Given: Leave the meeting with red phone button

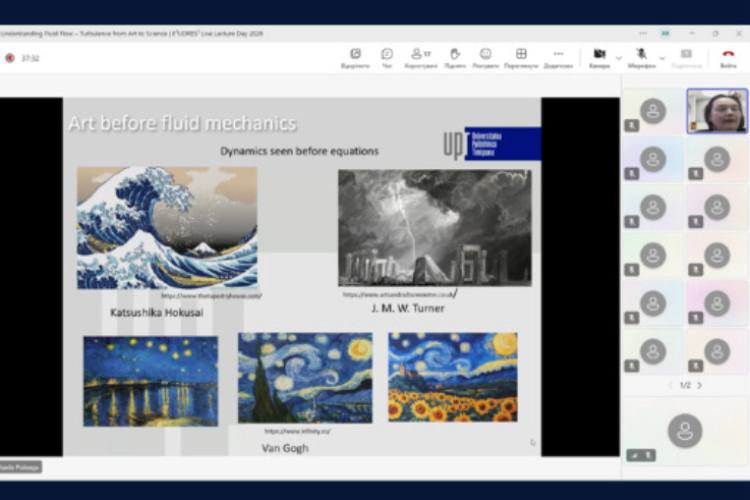Looking at the screenshot, I should tap(727, 56).
